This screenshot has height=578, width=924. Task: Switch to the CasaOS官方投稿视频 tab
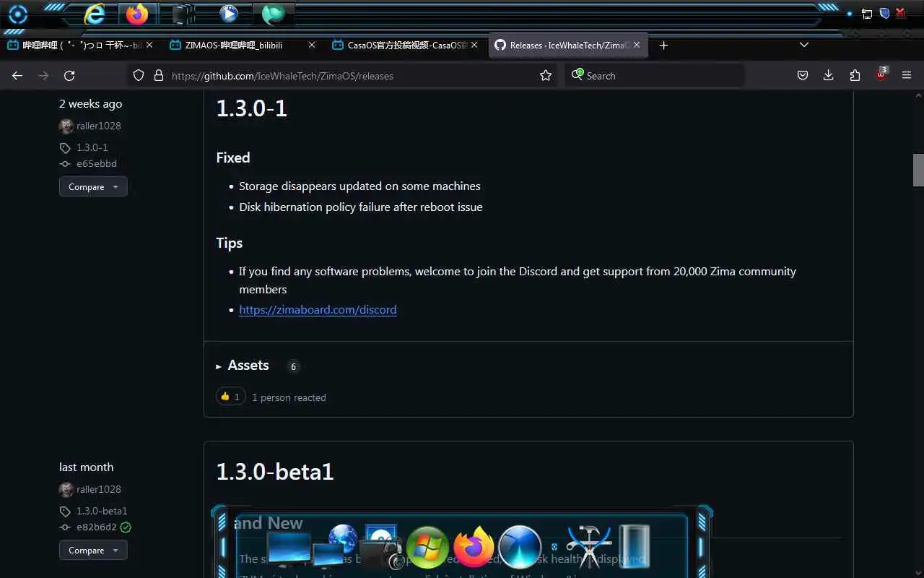click(406, 45)
